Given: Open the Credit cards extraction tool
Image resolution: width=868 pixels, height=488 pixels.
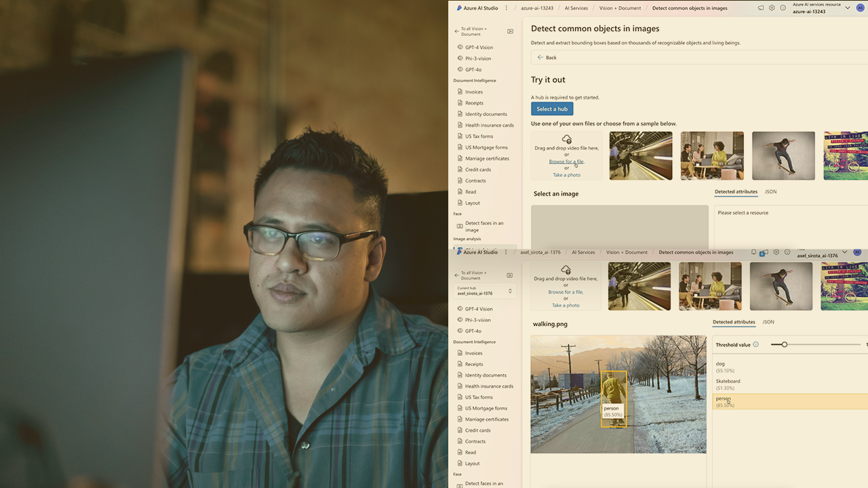Looking at the screenshot, I should (x=478, y=169).
